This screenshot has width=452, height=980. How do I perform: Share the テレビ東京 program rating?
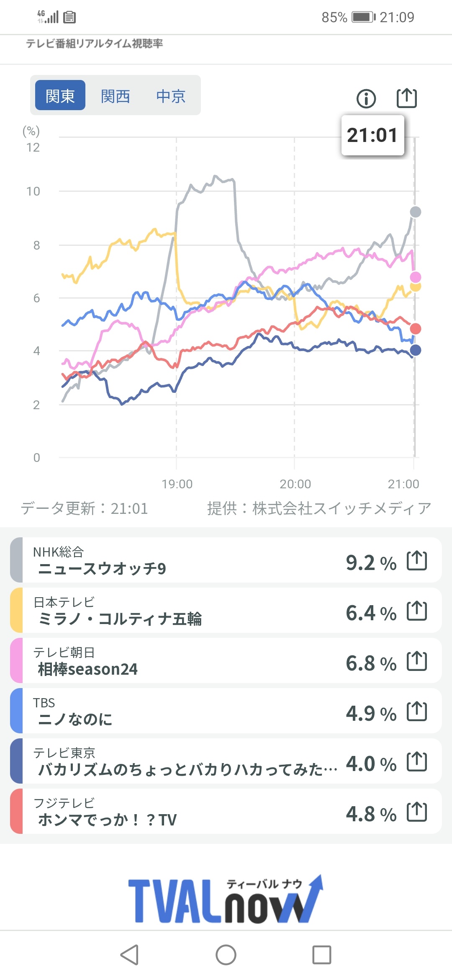click(417, 762)
